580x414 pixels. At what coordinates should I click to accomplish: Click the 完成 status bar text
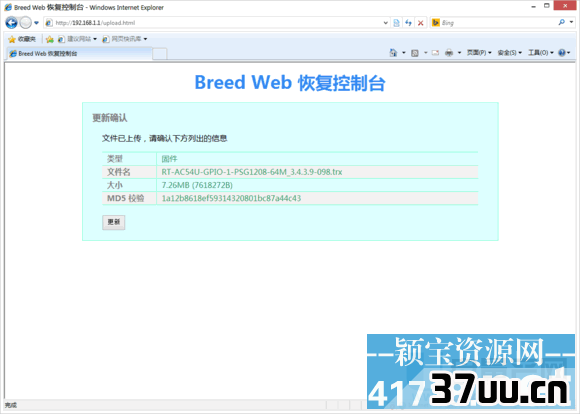11,405
